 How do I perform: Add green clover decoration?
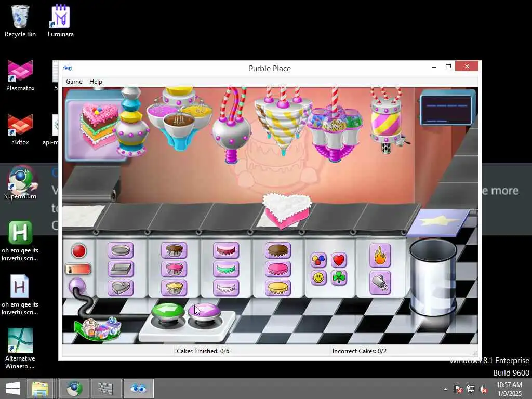[339, 278]
